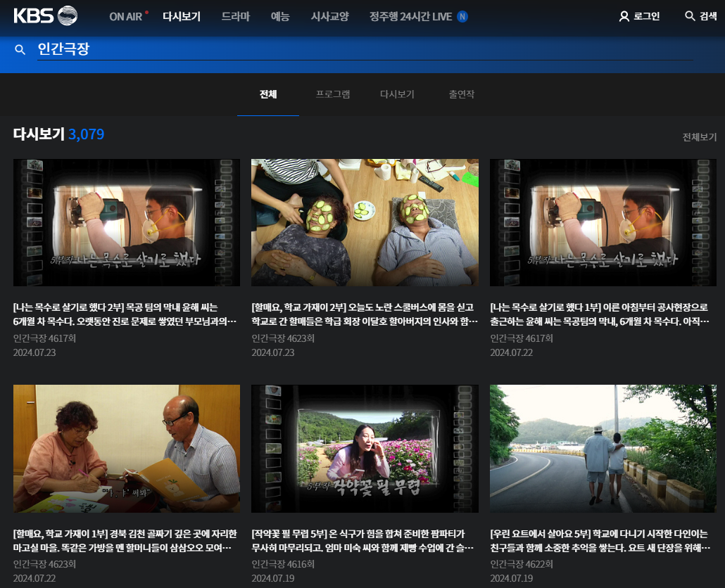The image size is (725, 588).
Task: Click 인간극장 4622회 text
Action: [x=522, y=565]
